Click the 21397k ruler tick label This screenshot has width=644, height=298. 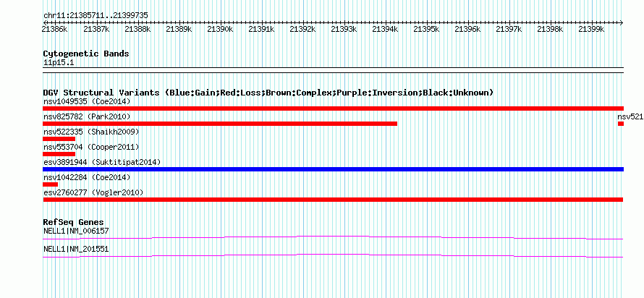pyautogui.click(x=509, y=29)
